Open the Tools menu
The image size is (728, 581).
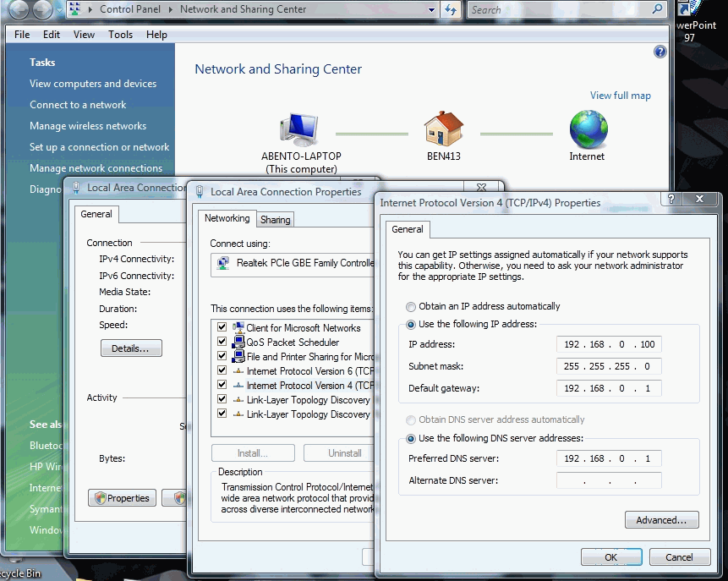click(x=120, y=35)
